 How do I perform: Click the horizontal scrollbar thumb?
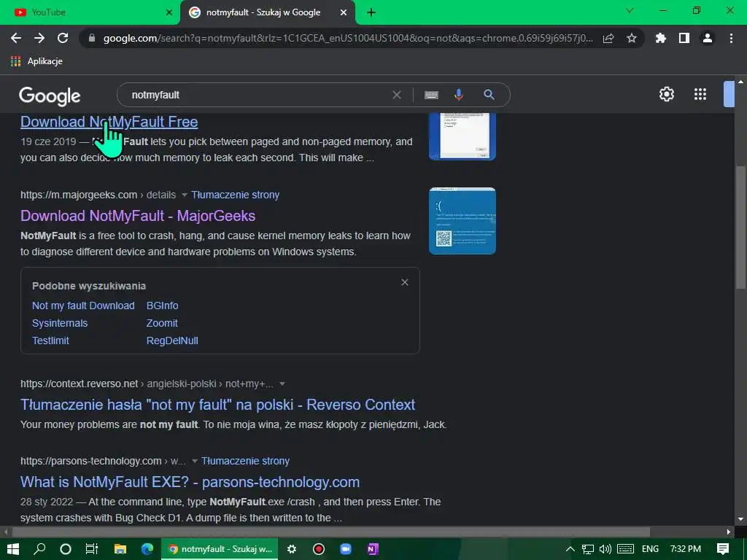tap(331, 532)
